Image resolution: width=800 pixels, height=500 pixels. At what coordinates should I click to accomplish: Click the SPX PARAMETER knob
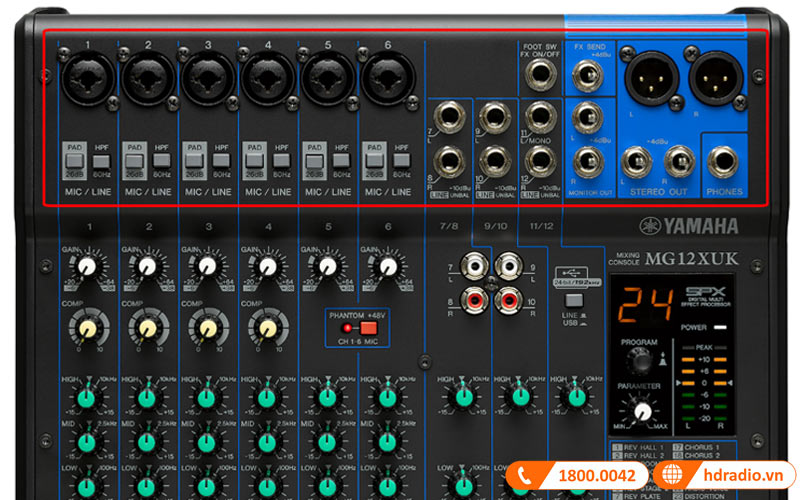coord(642,411)
